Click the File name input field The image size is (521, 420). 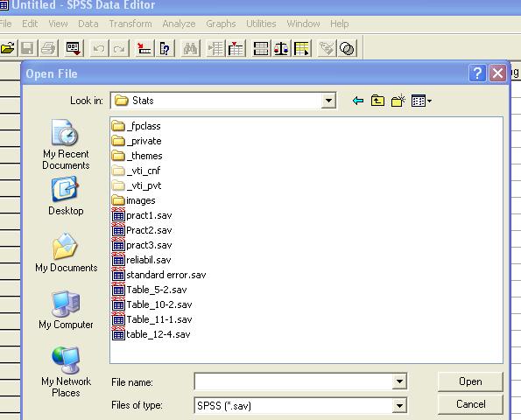(x=293, y=381)
